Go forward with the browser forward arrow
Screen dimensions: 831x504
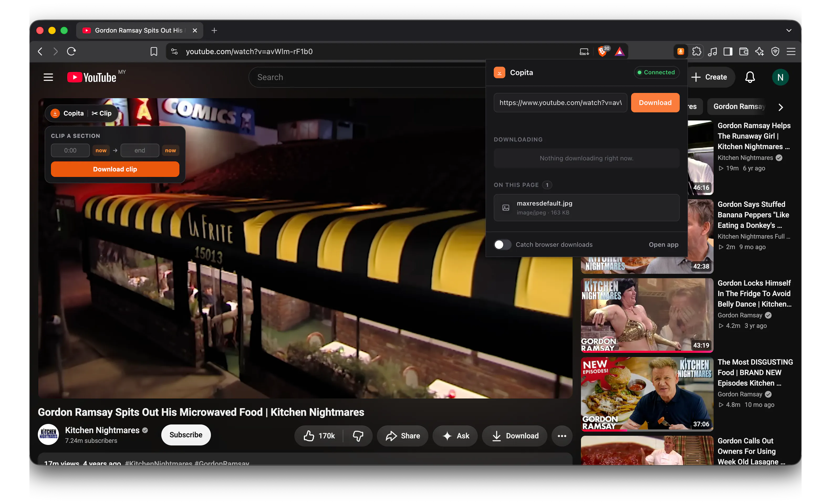click(x=56, y=51)
